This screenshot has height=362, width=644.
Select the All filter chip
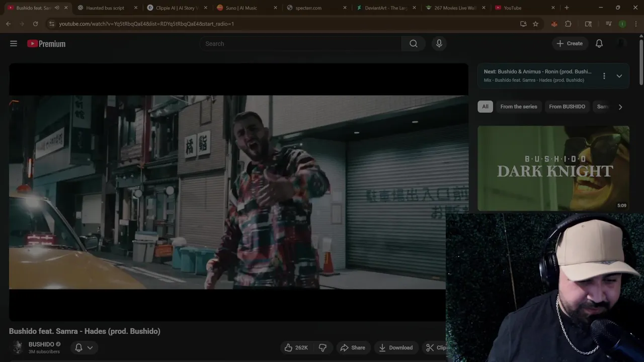point(485,107)
